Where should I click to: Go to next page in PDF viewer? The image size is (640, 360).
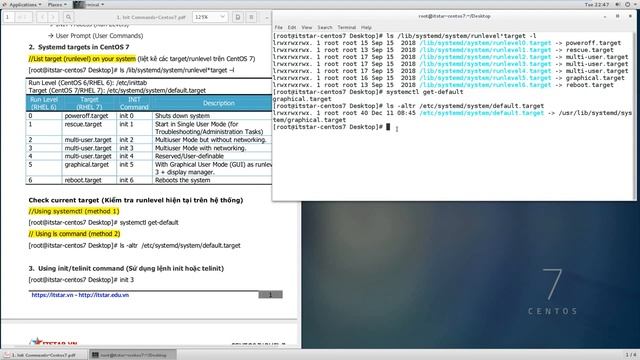(x=53, y=17)
